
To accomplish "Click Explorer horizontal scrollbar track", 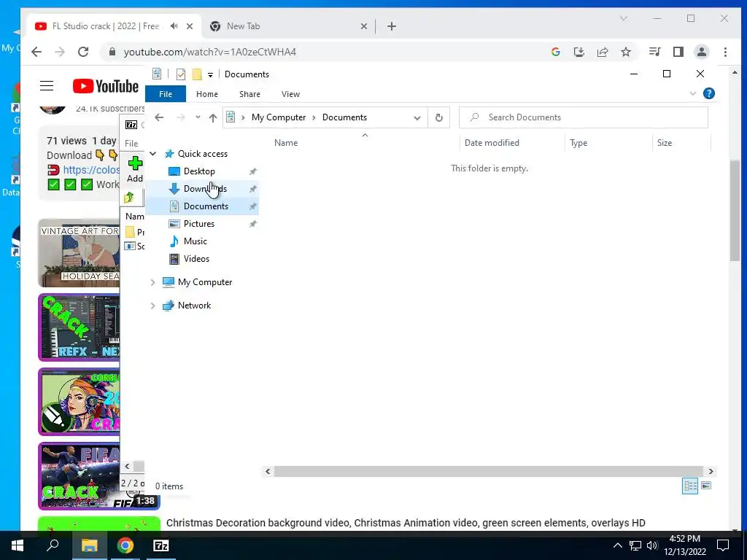I will [x=488, y=472].
